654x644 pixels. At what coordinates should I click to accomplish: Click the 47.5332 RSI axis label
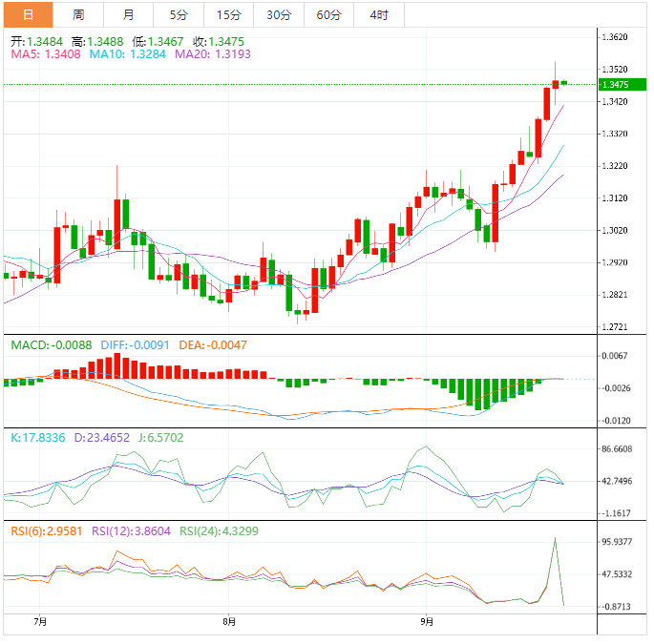pyautogui.click(x=617, y=574)
